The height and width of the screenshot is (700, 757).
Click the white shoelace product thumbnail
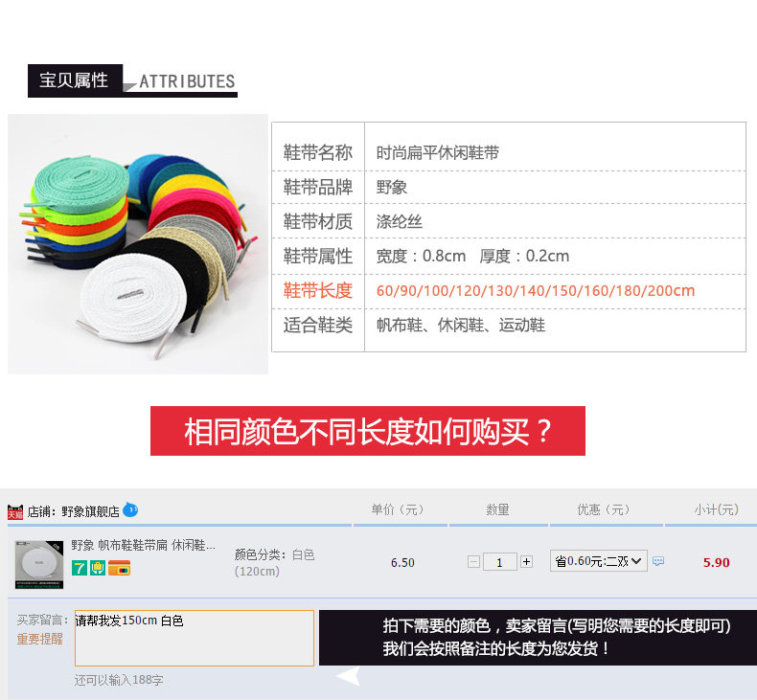coord(39,564)
